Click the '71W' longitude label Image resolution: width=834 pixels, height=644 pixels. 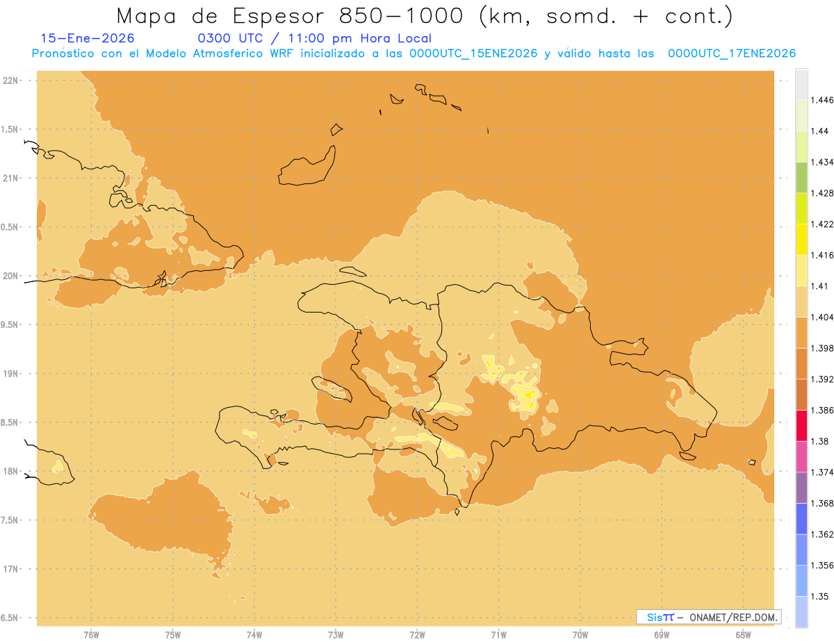pyautogui.click(x=498, y=634)
